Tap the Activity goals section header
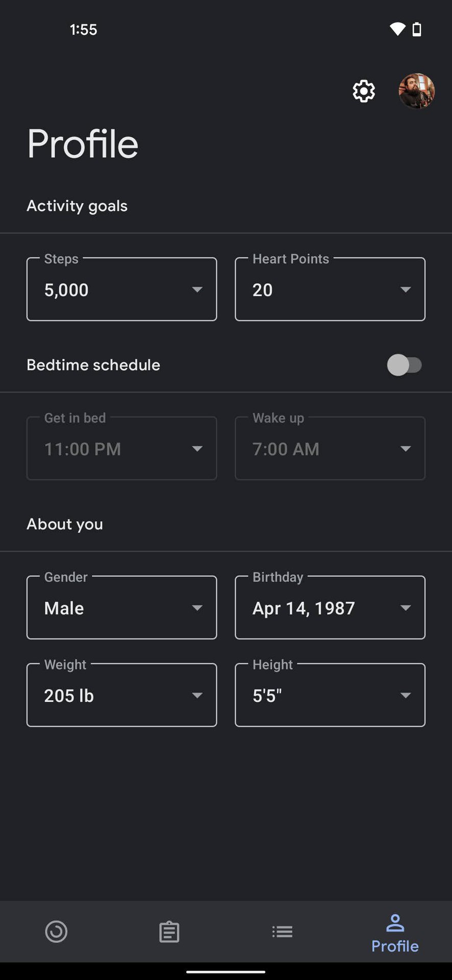Screen dimensions: 452x980 [x=77, y=206]
